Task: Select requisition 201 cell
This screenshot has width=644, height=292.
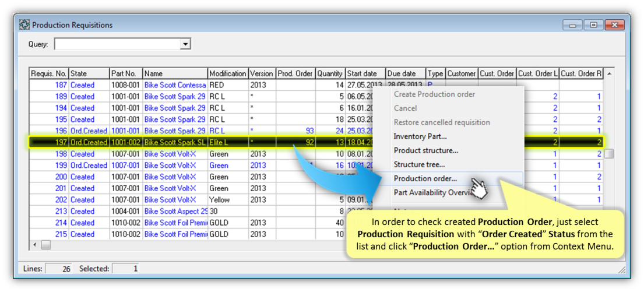Action: coord(49,188)
